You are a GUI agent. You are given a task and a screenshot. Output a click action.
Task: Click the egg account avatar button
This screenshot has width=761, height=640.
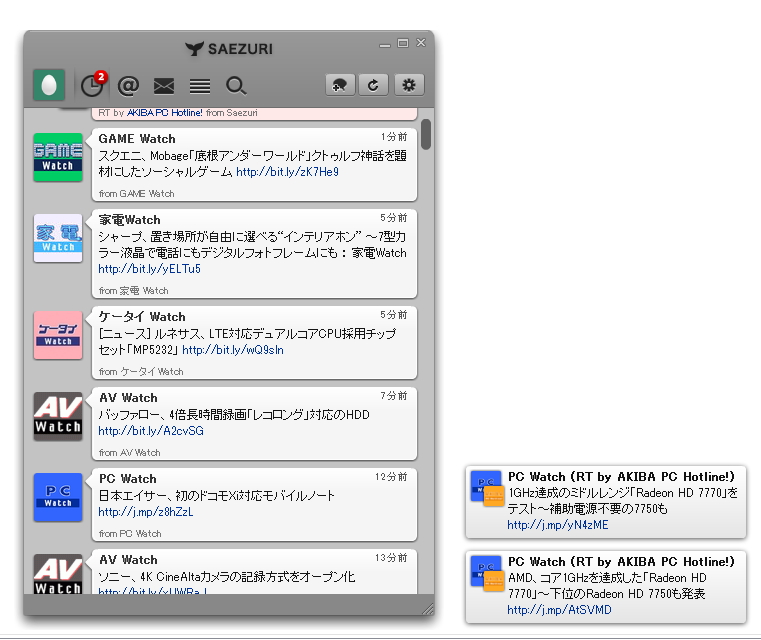coord(49,85)
